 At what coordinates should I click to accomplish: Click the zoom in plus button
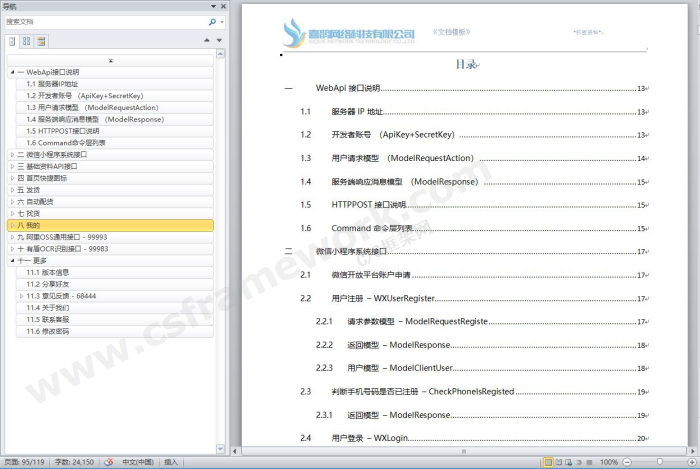point(692,462)
